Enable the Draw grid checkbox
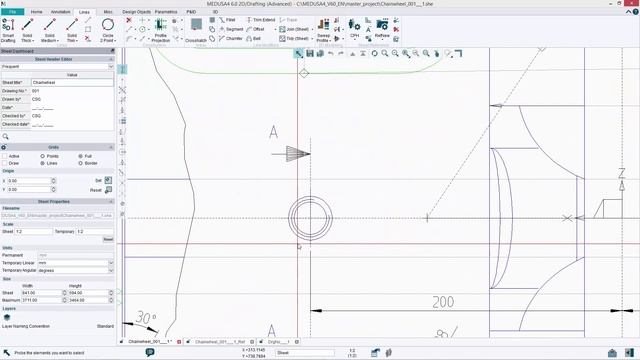Image resolution: width=640 pixels, height=360 pixels. [5, 163]
